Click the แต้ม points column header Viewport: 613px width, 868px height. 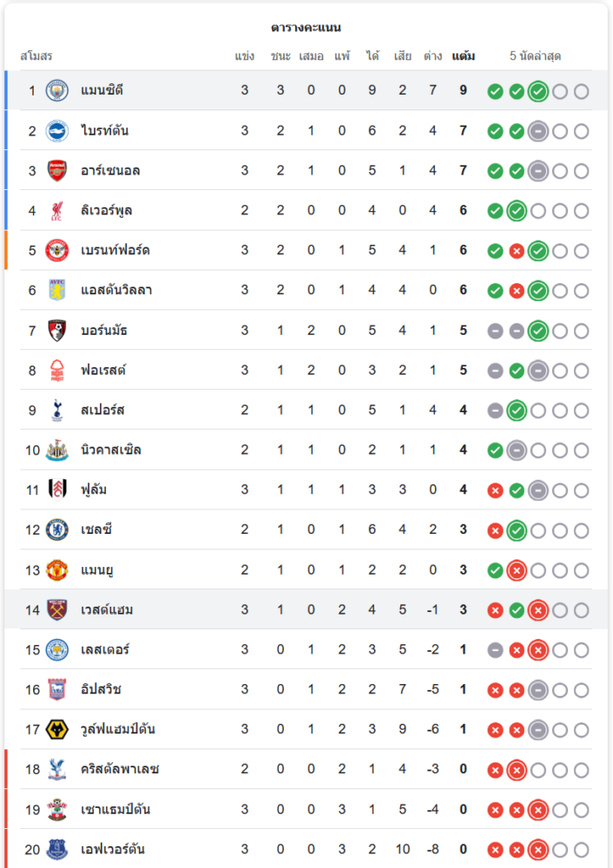pyautogui.click(x=463, y=56)
